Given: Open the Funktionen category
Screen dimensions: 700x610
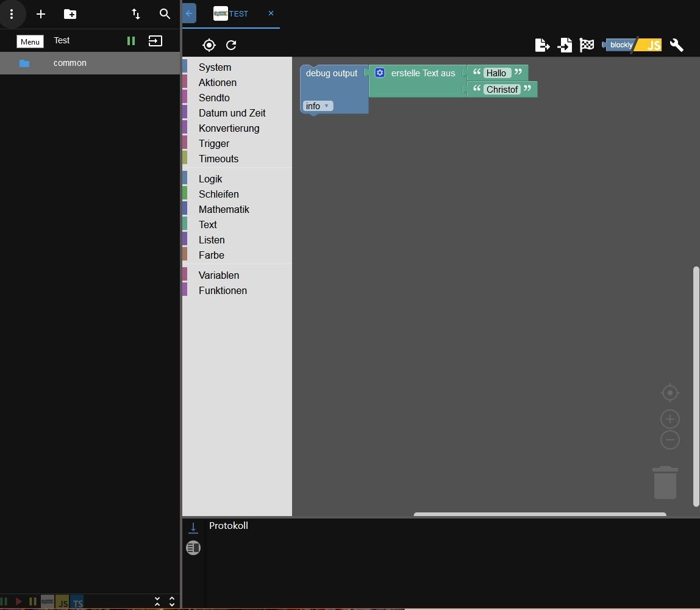Looking at the screenshot, I should point(237,290).
